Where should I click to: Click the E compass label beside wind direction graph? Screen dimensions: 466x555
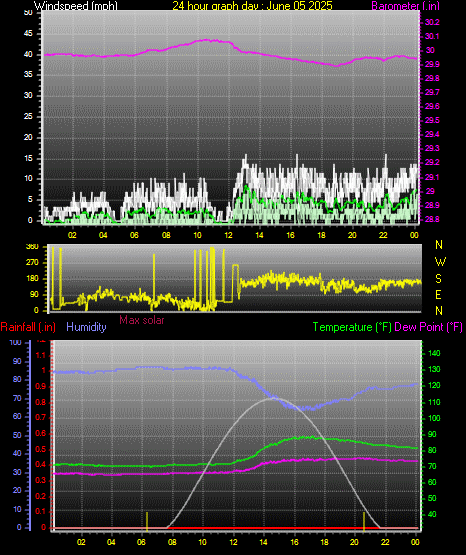(438, 294)
